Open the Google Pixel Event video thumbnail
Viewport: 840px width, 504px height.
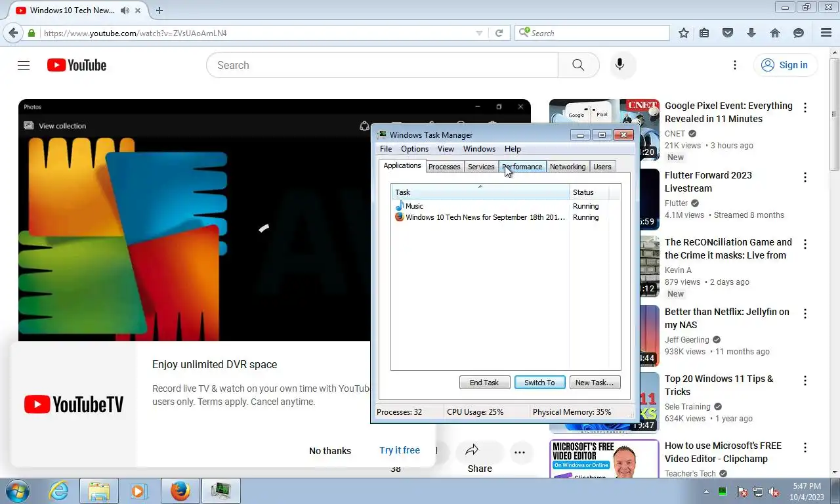[x=604, y=130]
